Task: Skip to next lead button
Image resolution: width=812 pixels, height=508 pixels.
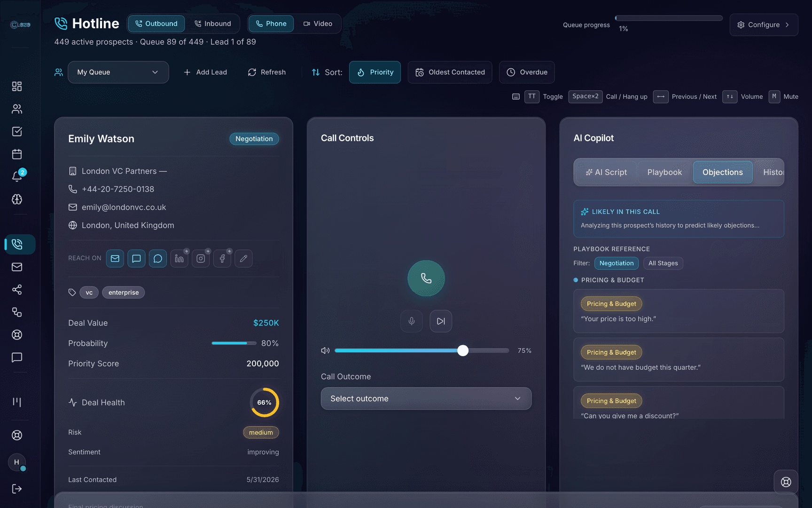Action: 441,321
